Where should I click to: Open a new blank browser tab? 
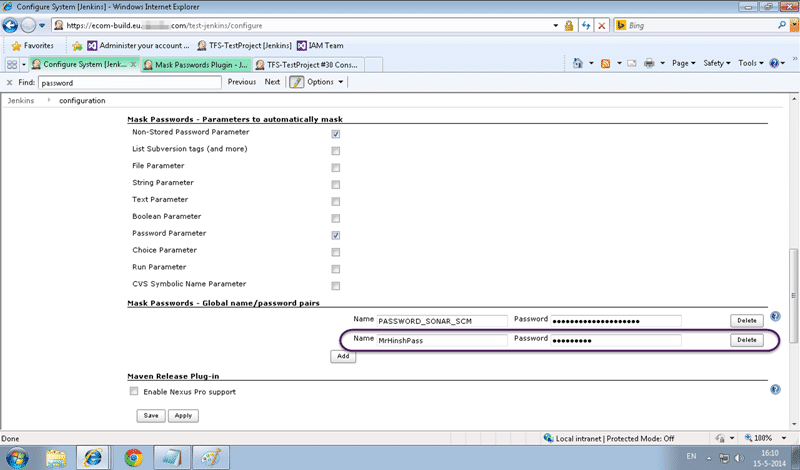coord(373,65)
